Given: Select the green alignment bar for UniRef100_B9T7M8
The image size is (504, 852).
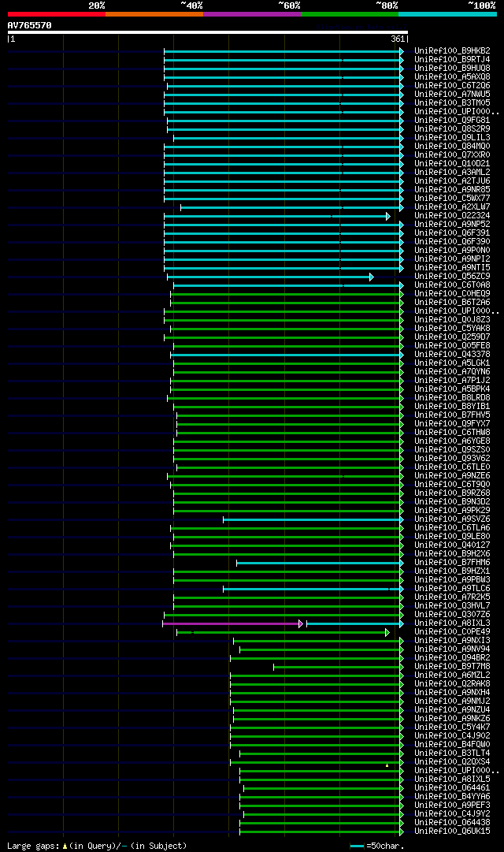Looking at the screenshot, I should (339, 667).
